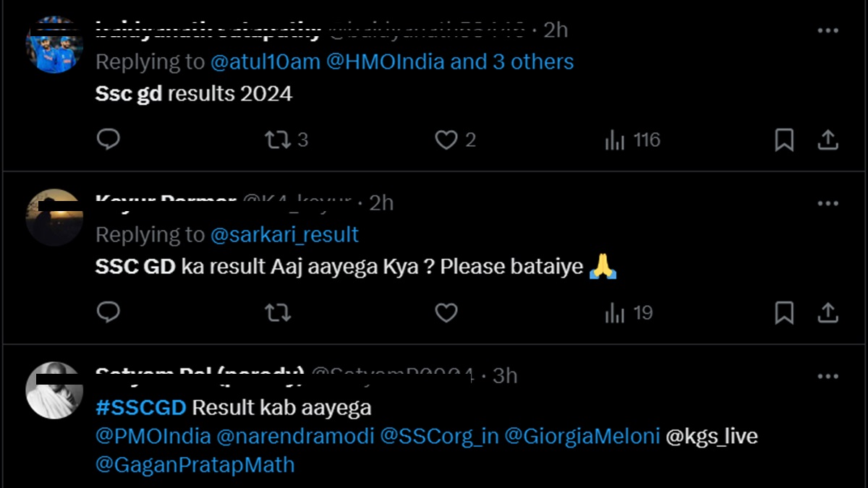Screen dimensions: 868x488
Task: Bookmark the 'Ssc gd results 2024' tweet
Action: [784, 139]
